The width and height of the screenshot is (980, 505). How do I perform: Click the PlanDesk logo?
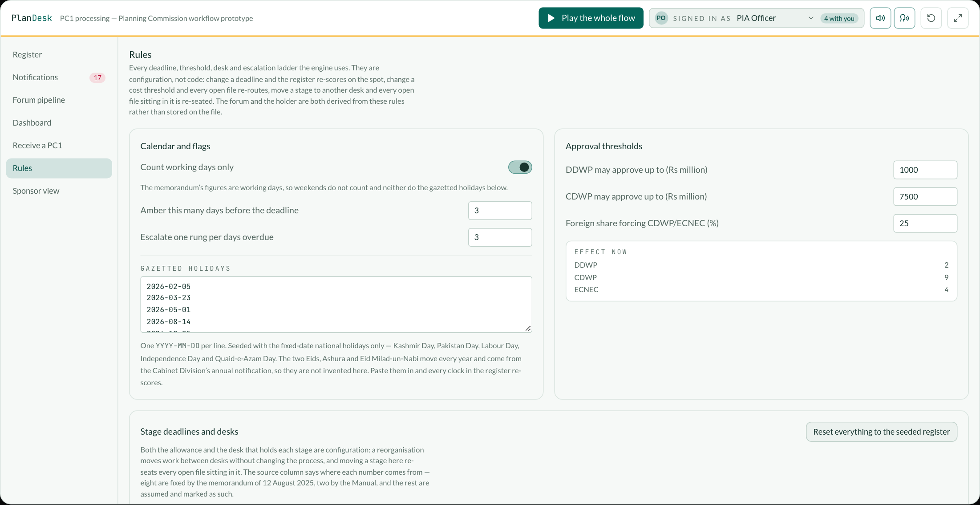click(32, 18)
